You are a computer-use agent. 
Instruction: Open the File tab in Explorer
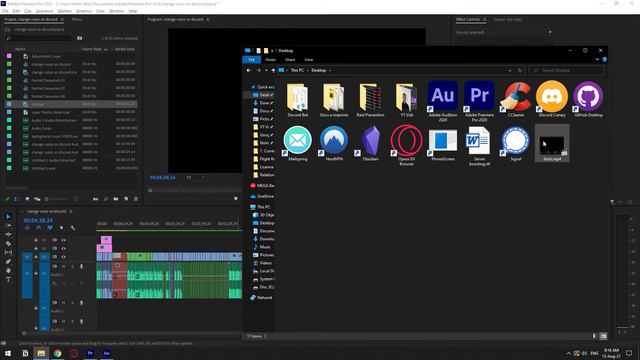tap(251, 60)
